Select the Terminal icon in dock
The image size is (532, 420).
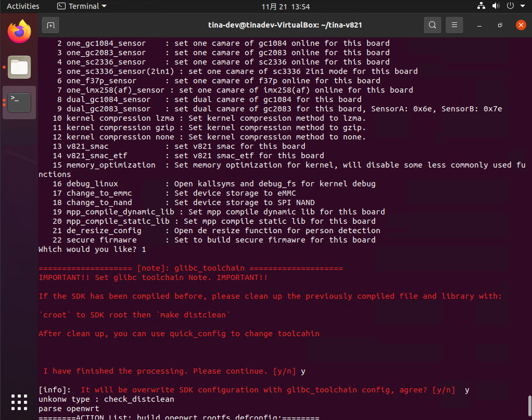coord(19,103)
